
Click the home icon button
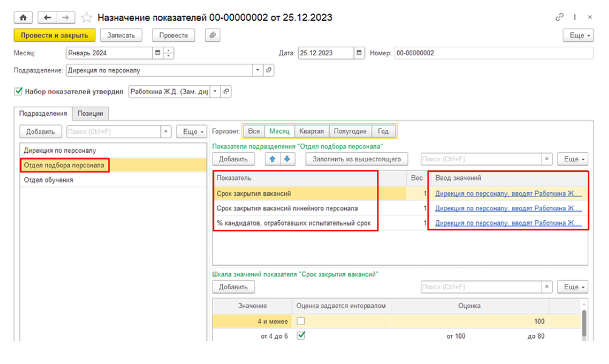coord(22,18)
